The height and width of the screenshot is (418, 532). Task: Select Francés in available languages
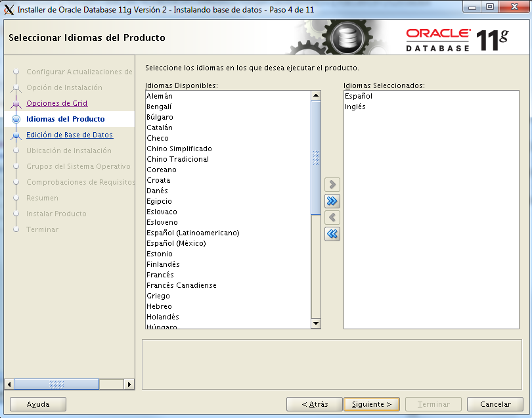point(228,275)
